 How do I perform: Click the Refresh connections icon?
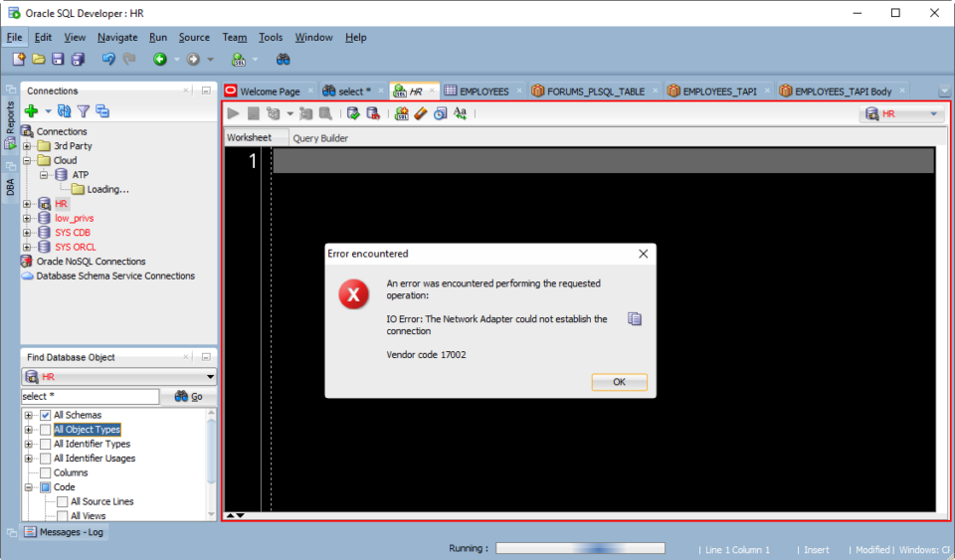pyautogui.click(x=65, y=111)
